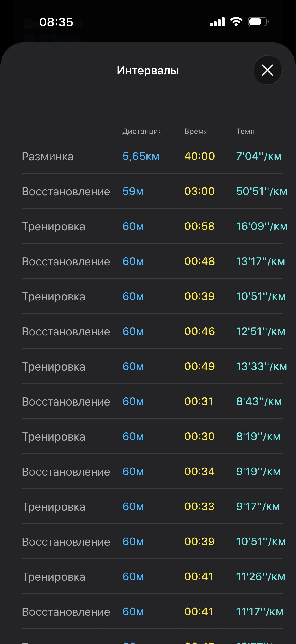
Task: Select Восстановление row with 59м
Action: [152, 191]
